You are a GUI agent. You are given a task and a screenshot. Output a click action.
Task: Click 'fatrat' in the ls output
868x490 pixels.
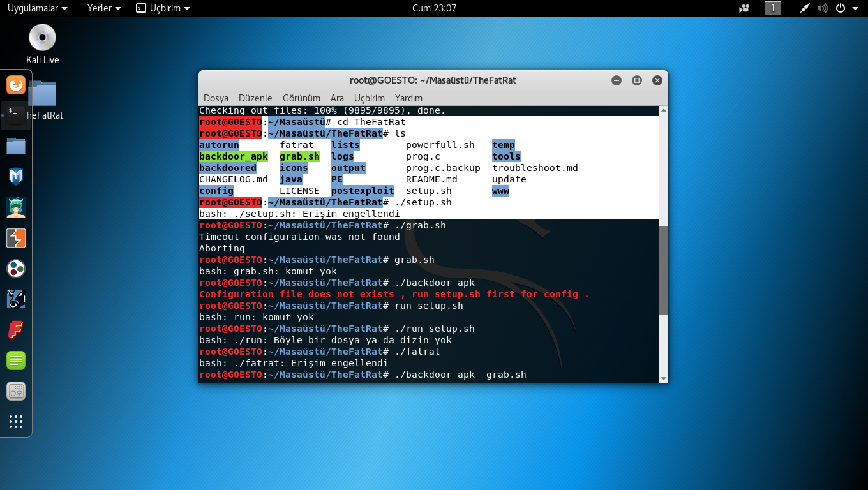(x=297, y=145)
